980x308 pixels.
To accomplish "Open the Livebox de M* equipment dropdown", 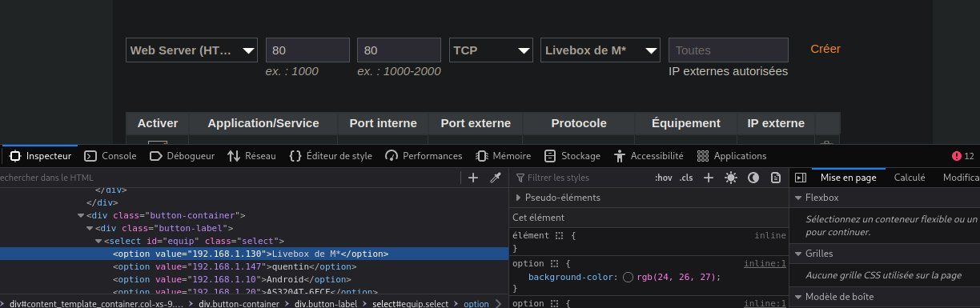I will click(x=600, y=50).
